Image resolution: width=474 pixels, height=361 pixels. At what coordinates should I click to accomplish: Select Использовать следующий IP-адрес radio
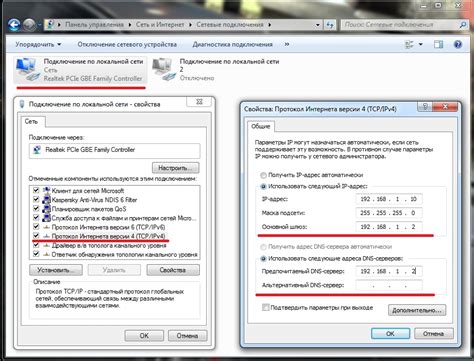click(263, 186)
